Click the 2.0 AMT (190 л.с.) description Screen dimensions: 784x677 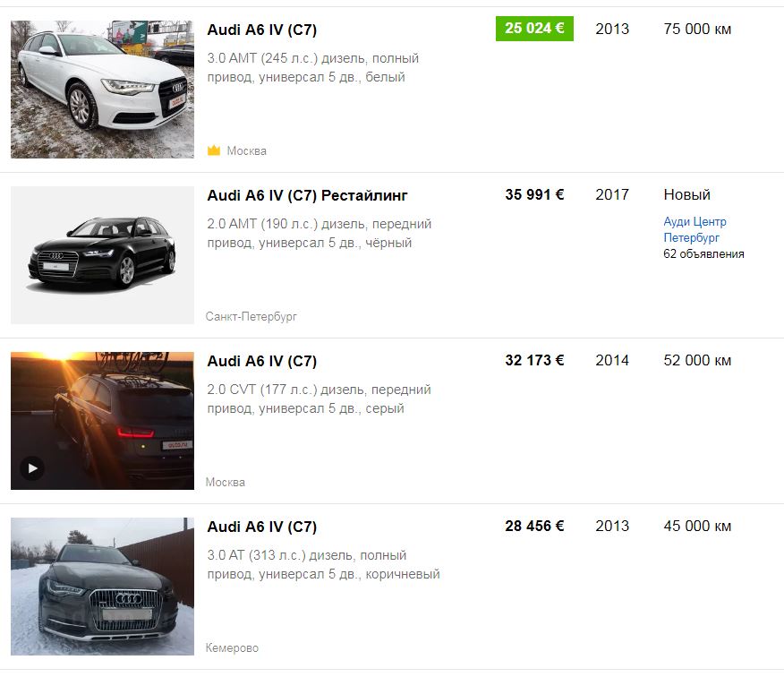(319, 233)
